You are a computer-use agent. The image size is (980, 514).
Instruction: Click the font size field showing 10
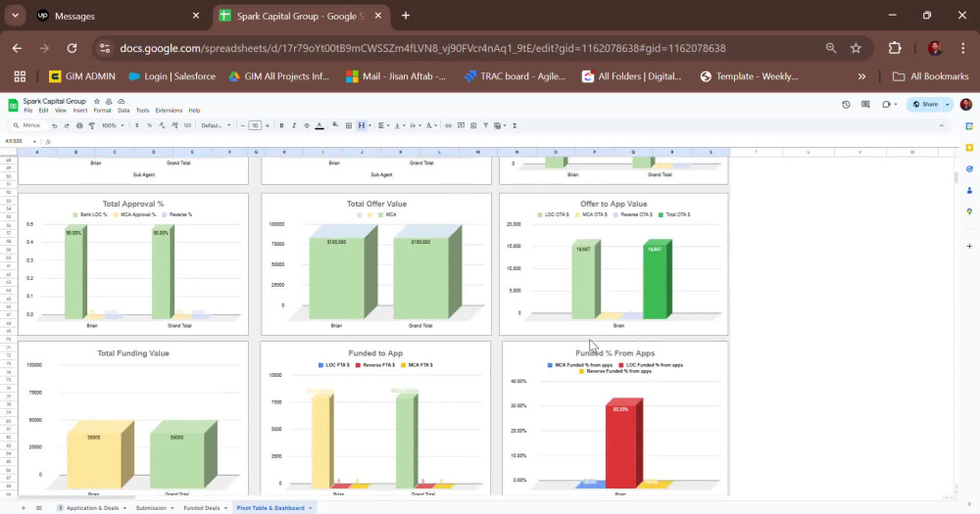[255, 125]
